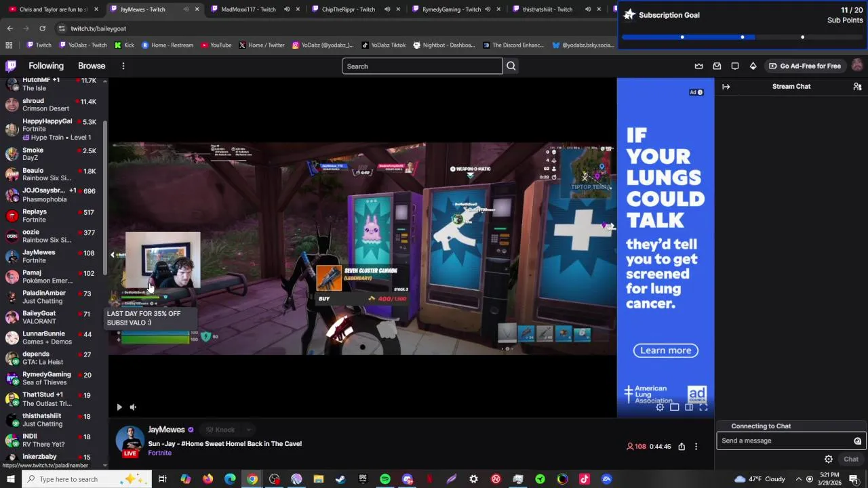Go back in browser history
868x488 pixels.
(9, 28)
